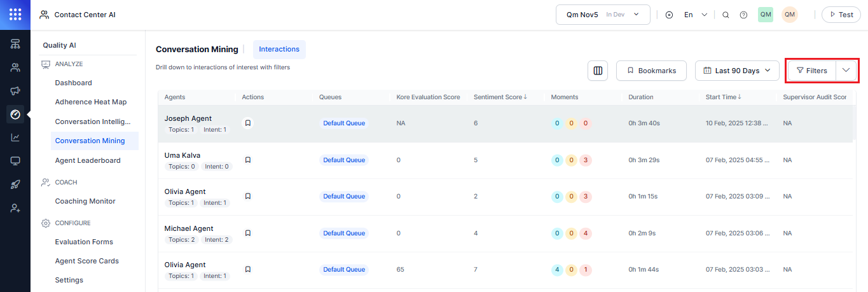Open the help question mark icon
Viewport: 868px width, 292px height.
tap(743, 15)
